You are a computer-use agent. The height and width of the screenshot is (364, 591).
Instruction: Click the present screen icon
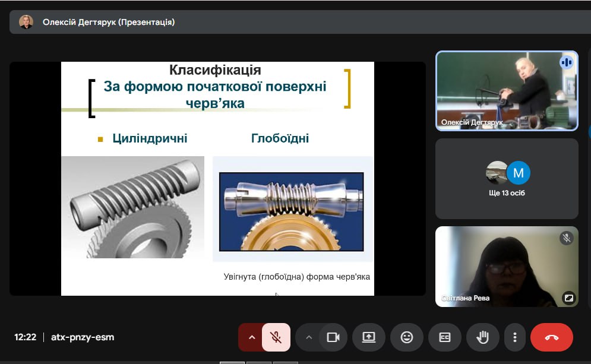[x=369, y=337]
